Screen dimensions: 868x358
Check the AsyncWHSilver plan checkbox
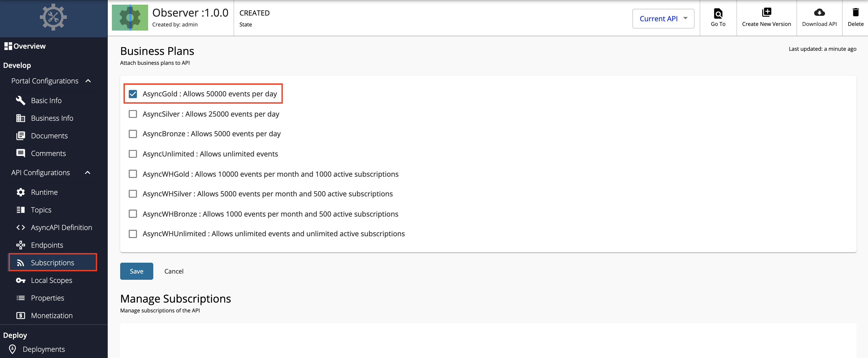point(133,194)
